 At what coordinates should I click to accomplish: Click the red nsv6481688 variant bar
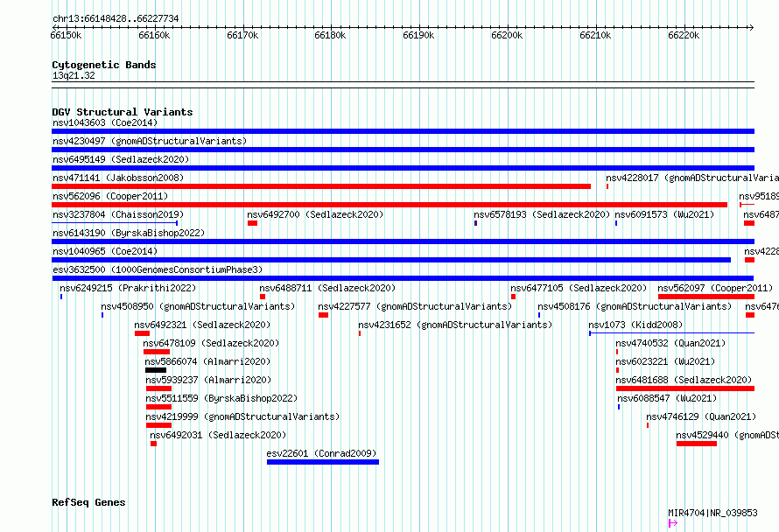pos(685,388)
